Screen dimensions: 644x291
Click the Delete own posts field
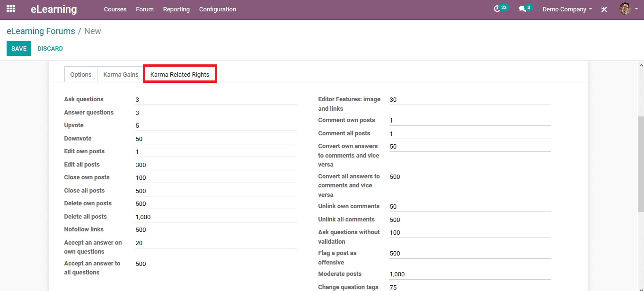click(216, 203)
